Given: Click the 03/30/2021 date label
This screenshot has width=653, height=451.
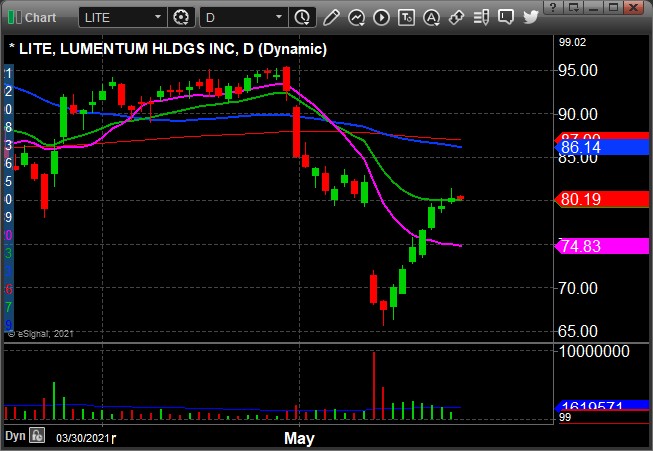Looking at the screenshot, I should 83,438.
